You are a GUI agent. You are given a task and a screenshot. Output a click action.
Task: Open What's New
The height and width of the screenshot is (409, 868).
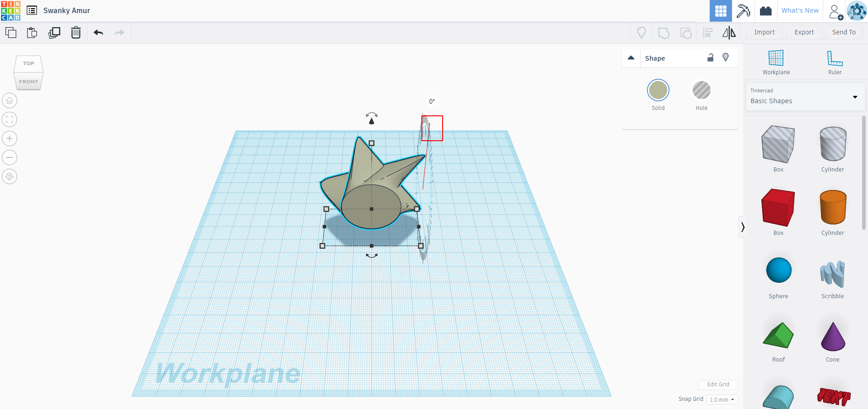pos(800,10)
